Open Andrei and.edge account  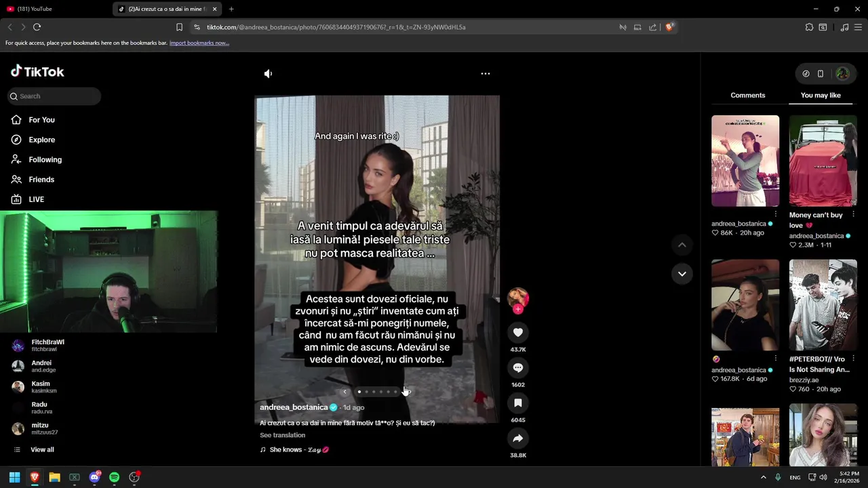35,366
